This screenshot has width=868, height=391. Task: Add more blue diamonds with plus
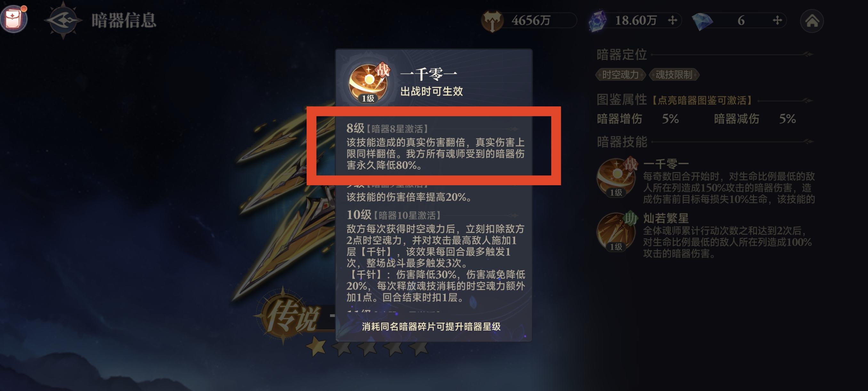777,20
